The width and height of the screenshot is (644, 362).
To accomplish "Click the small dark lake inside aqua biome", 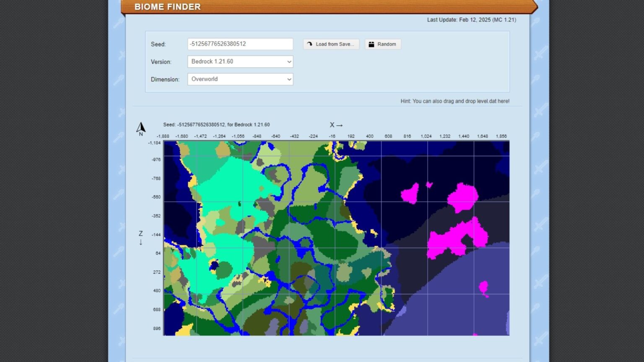I will click(214, 265).
